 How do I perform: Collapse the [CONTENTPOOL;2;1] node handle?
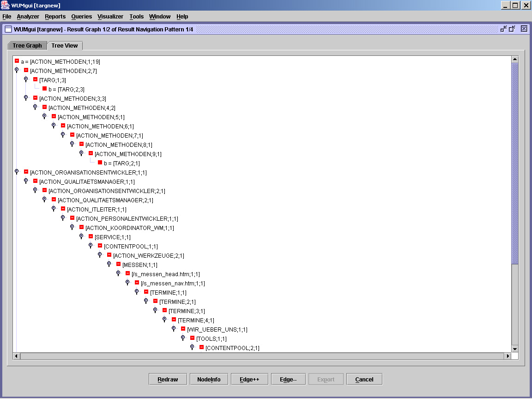(x=192, y=347)
